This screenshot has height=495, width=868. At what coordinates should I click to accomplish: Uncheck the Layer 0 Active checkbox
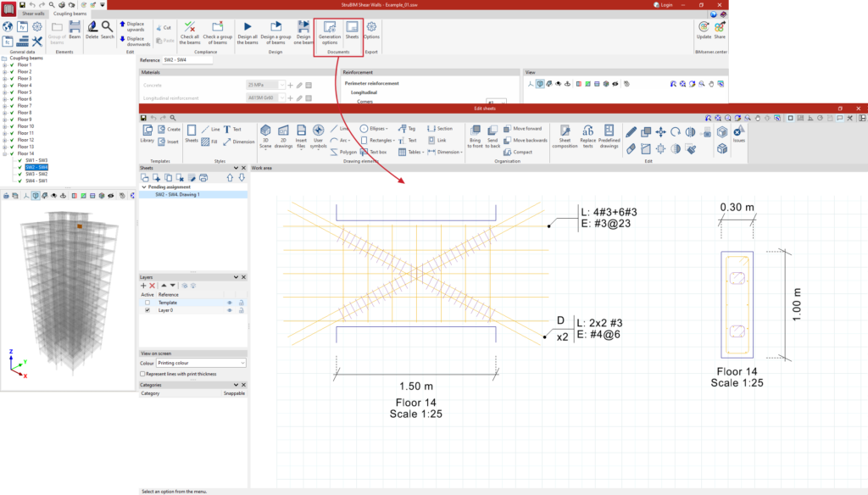tap(147, 310)
